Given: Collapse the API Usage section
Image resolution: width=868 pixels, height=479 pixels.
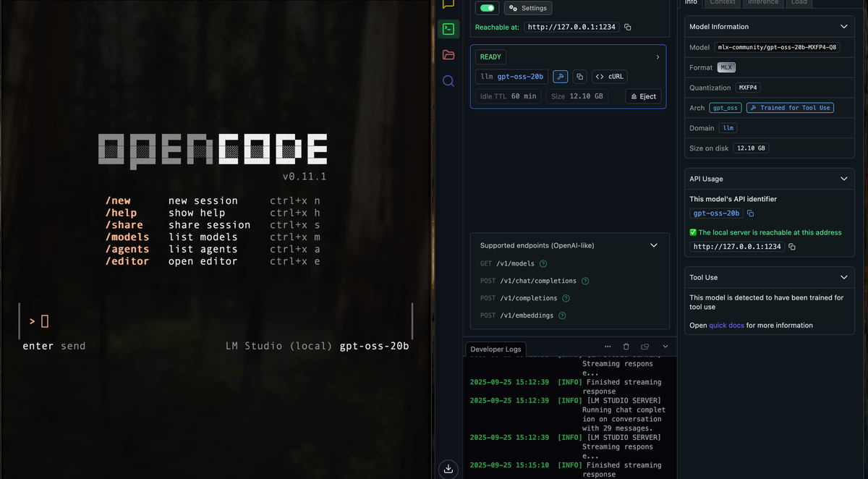Looking at the screenshot, I should [843, 179].
